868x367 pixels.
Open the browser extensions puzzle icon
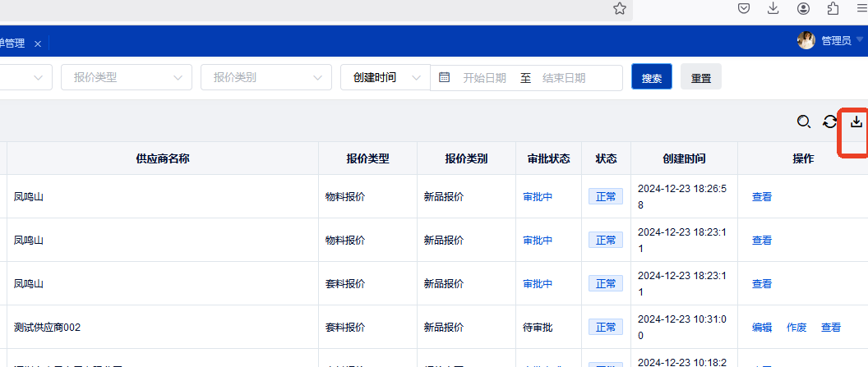pos(833,8)
